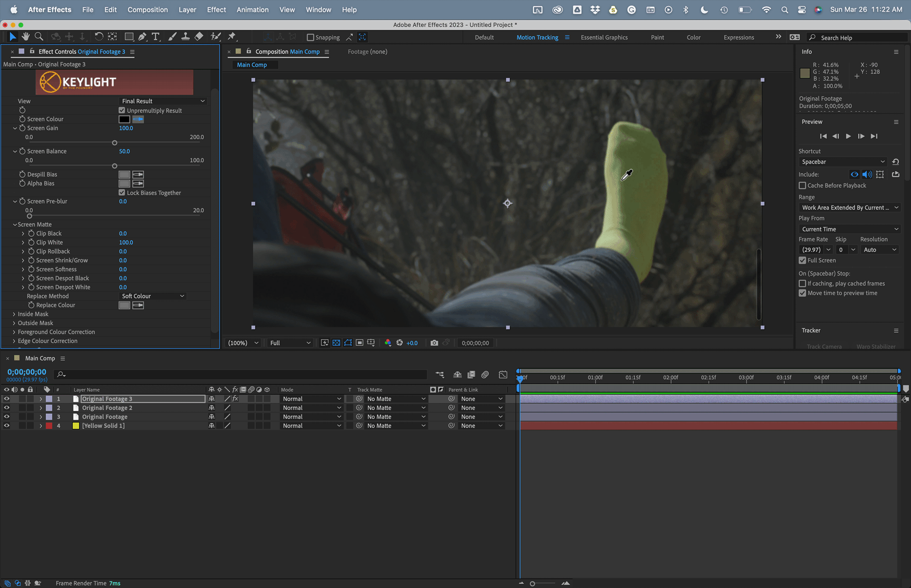This screenshot has width=911, height=588.
Task: Click the Screen Colour black swatch
Action: click(x=124, y=119)
